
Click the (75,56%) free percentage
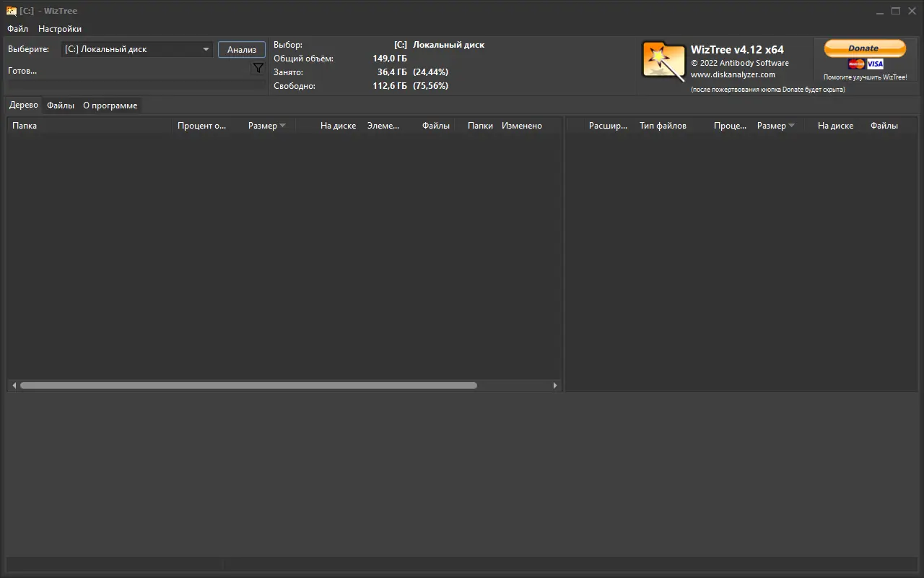431,86
